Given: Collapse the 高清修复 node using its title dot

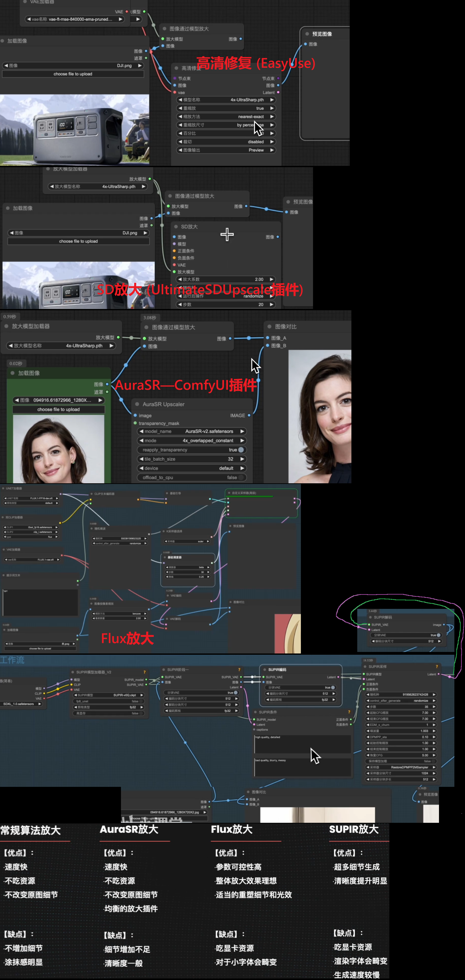Looking at the screenshot, I should (176, 68).
